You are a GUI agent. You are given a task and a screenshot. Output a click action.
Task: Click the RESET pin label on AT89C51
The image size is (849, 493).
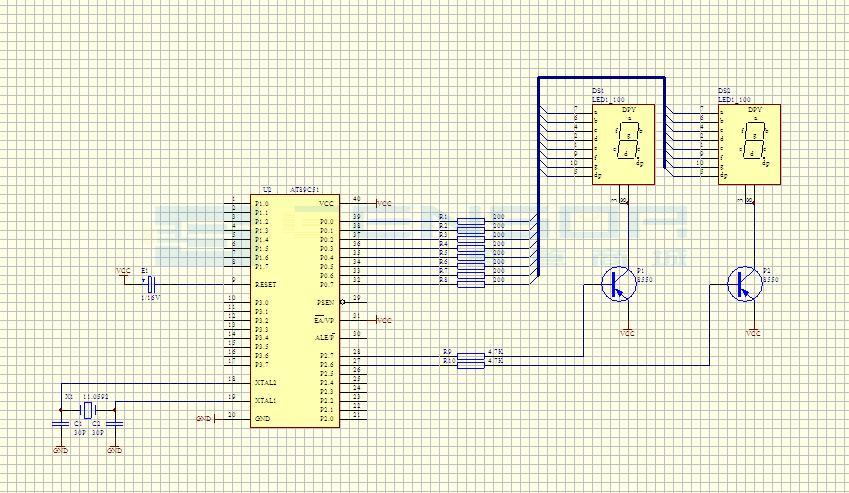click(x=265, y=285)
